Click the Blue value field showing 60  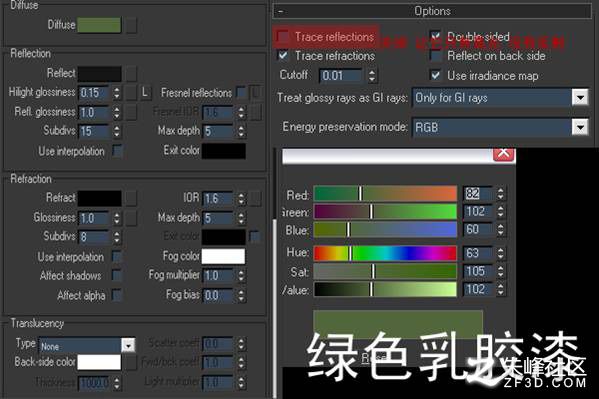(x=479, y=230)
